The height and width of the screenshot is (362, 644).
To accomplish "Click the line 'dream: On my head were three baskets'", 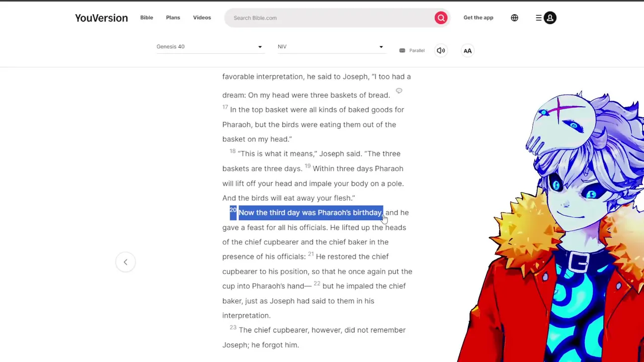I will point(306,95).
